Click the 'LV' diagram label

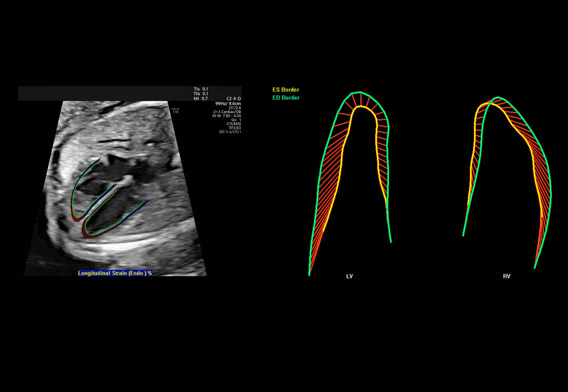click(x=349, y=276)
